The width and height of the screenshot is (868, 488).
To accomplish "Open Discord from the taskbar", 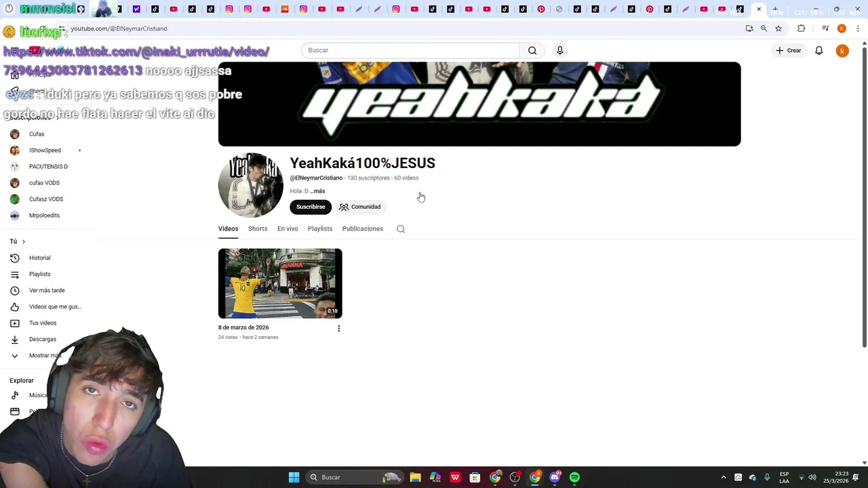I will (x=555, y=477).
